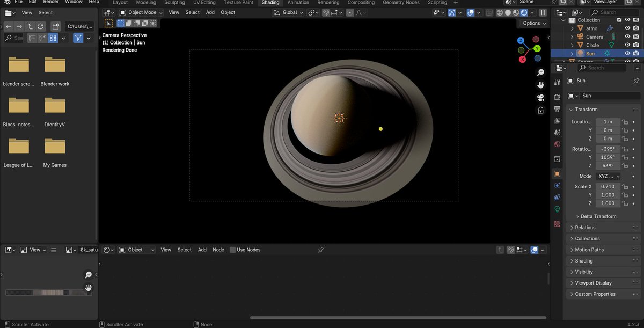Lock the Location X value
Viewport: 644px width, 328px height.
pos(625,122)
